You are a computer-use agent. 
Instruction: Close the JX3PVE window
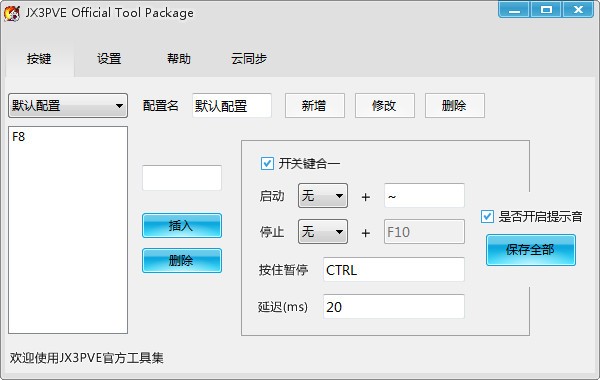click(x=578, y=9)
